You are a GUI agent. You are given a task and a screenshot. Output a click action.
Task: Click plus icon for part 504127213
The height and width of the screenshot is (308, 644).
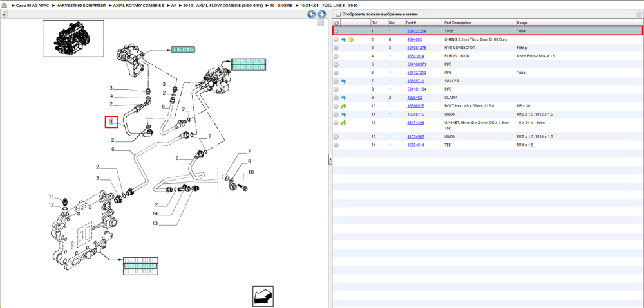(336, 73)
